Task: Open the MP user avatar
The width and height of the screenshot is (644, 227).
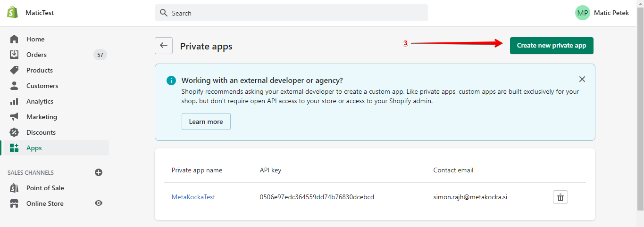Action: tap(583, 13)
